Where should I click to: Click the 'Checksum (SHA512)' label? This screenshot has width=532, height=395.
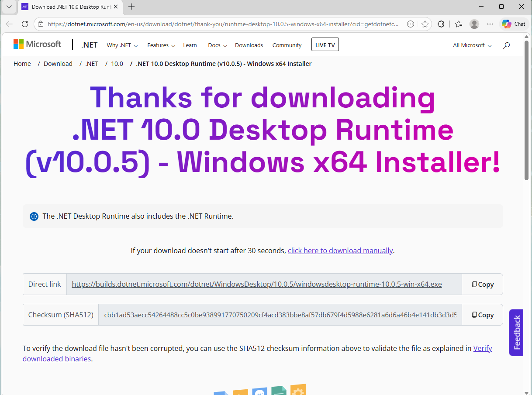tap(61, 315)
